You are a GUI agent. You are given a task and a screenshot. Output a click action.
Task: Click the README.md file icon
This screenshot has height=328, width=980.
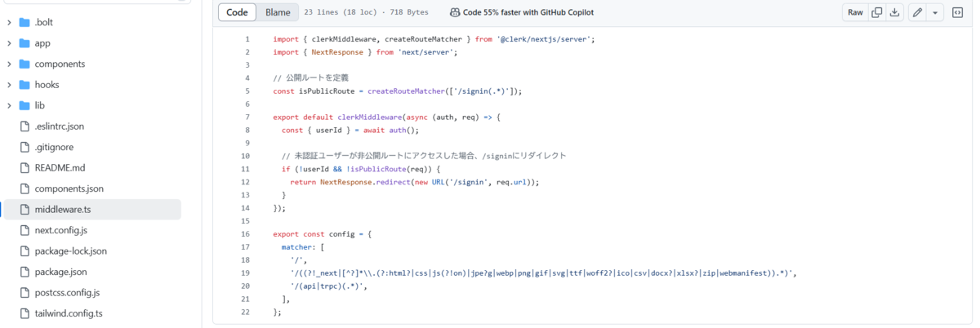(24, 168)
